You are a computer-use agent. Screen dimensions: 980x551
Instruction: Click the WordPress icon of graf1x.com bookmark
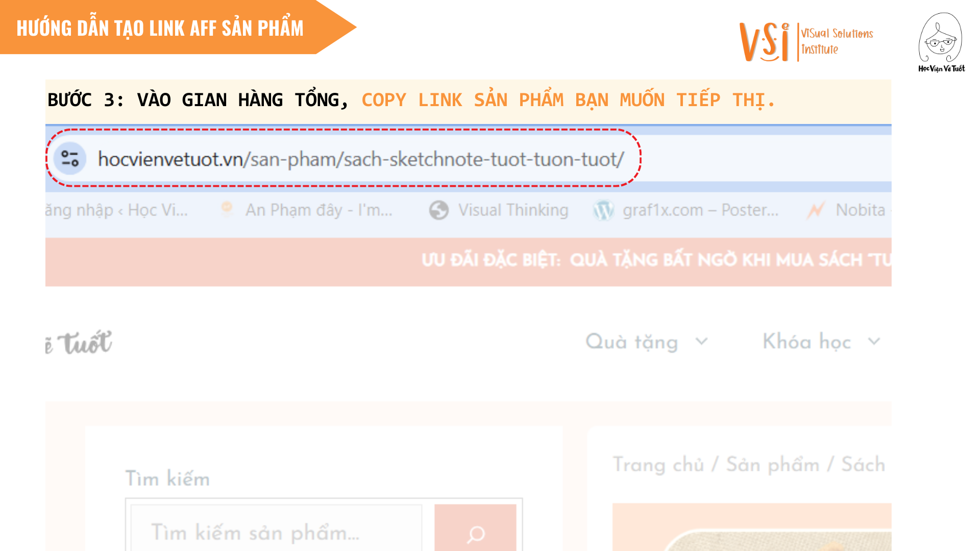[x=603, y=210]
